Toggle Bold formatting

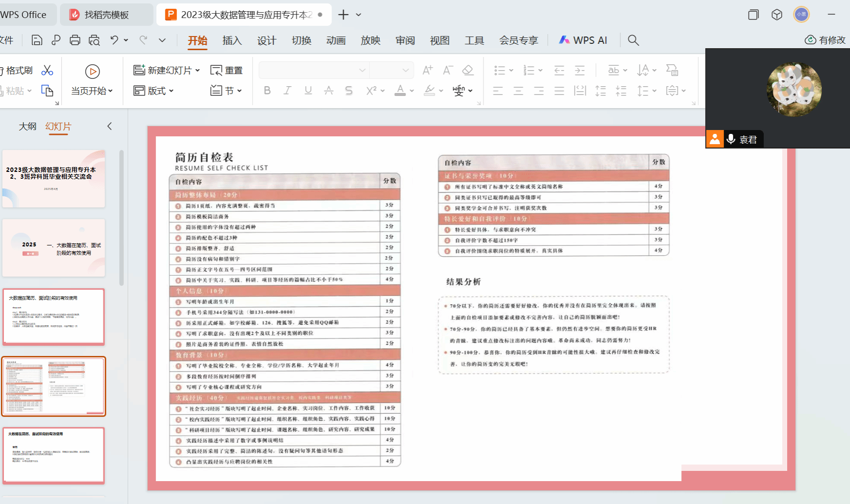267,91
